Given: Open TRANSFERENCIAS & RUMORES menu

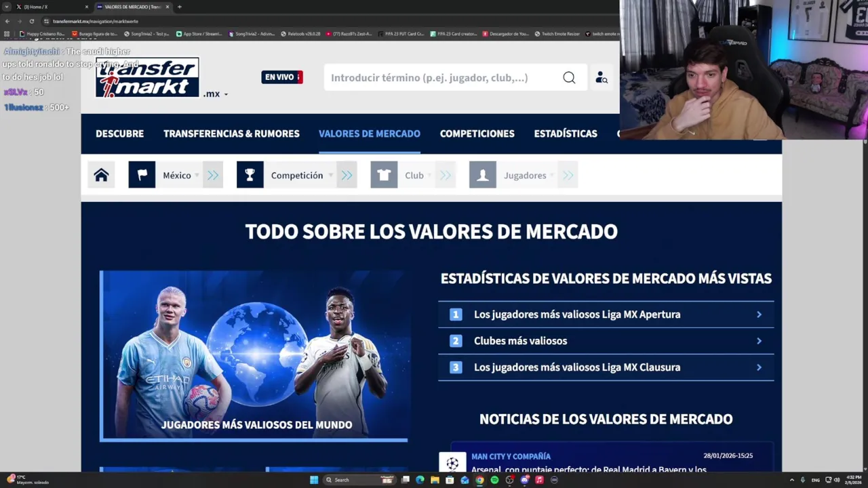Looking at the screenshot, I should [231, 134].
